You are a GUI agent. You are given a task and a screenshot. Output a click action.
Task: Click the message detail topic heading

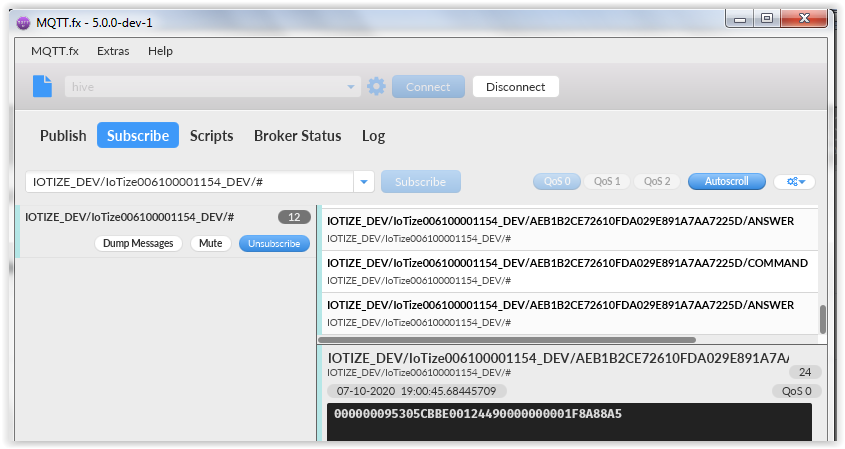click(558, 358)
